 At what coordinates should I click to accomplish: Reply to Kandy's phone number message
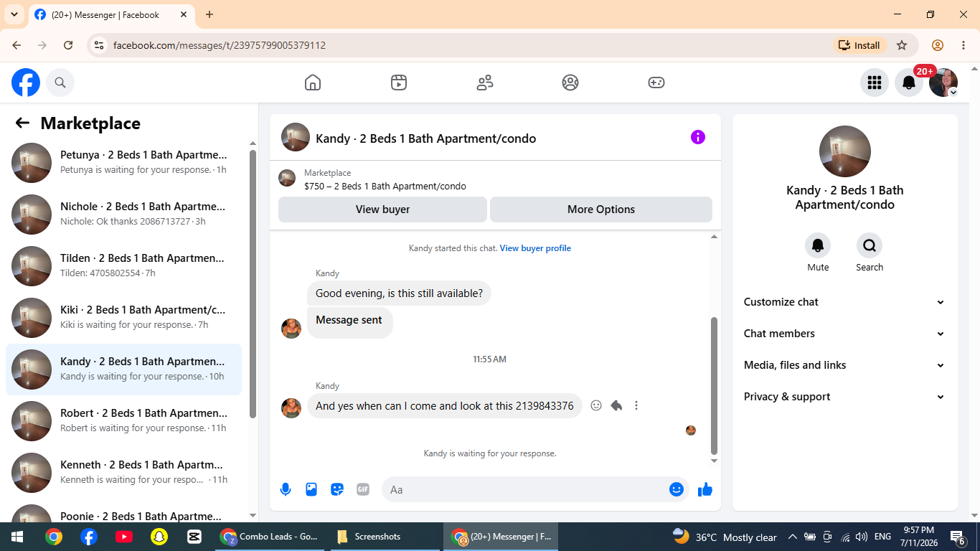click(616, 405)
